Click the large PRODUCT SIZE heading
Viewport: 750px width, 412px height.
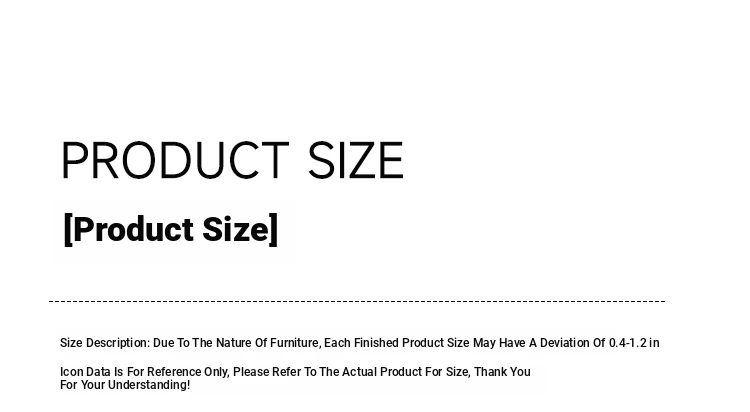tap(232, 160)
